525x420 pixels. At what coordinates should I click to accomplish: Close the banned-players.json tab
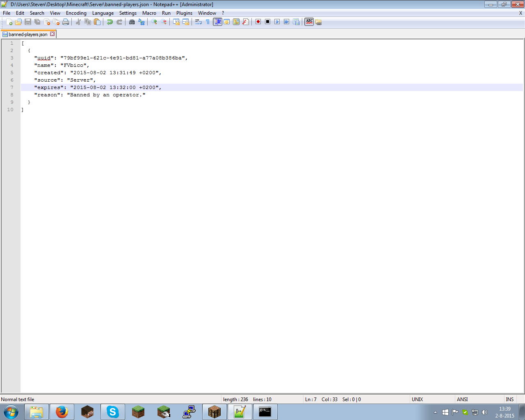pyautogui.click(x=52, y=34)
